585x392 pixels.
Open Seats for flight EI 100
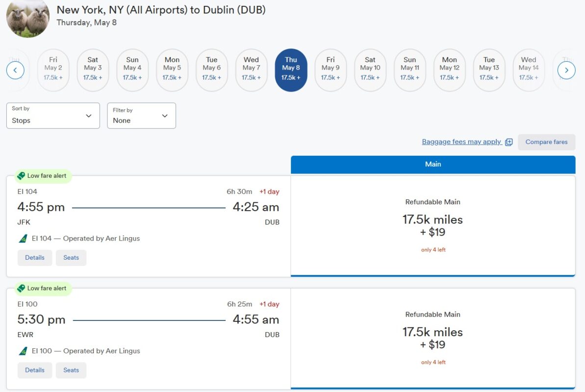pos(71,370)
